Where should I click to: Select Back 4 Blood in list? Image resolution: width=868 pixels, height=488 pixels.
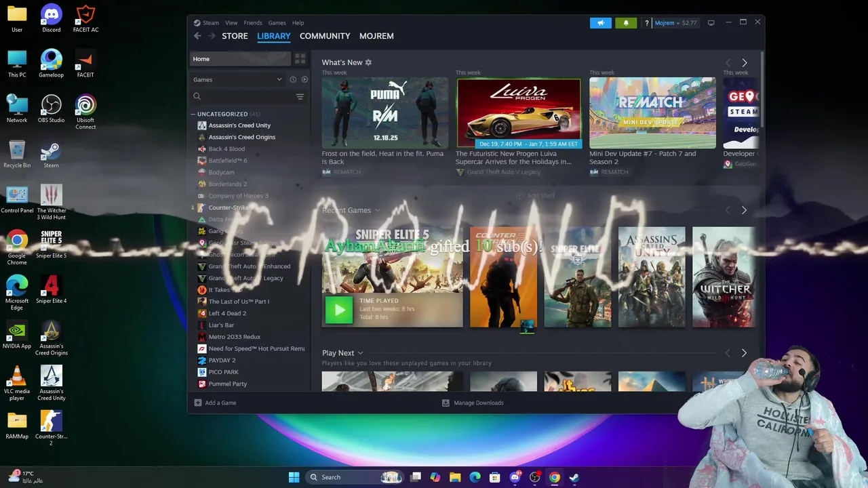[226, 149]
